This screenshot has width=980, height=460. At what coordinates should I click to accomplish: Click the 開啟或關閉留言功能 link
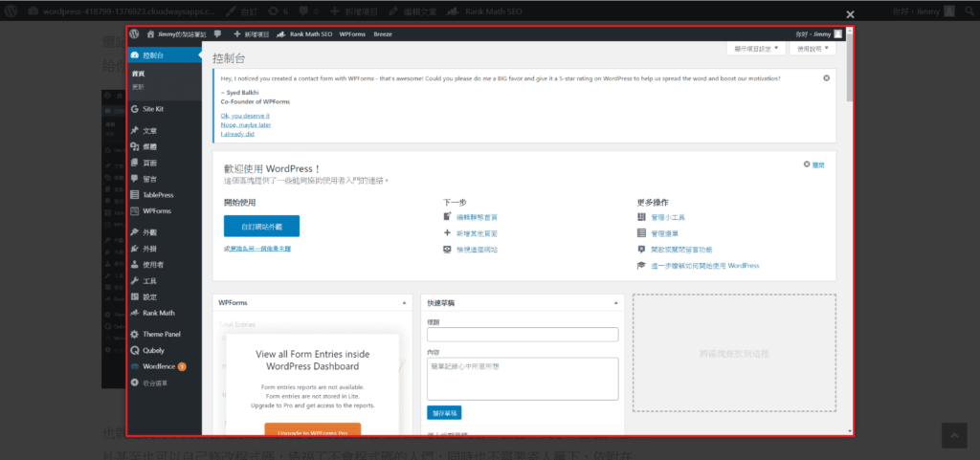[x=681, y=250]
